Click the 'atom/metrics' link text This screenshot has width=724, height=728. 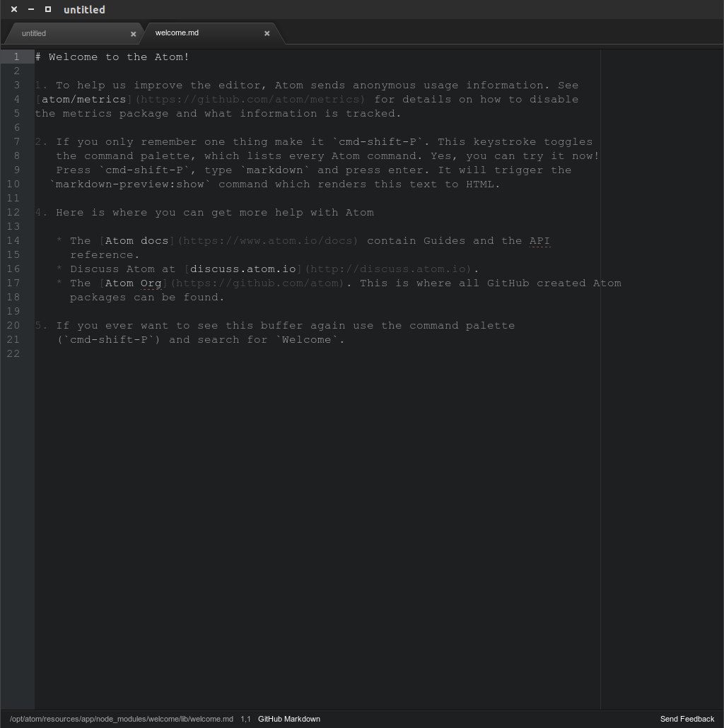(84, 100)
